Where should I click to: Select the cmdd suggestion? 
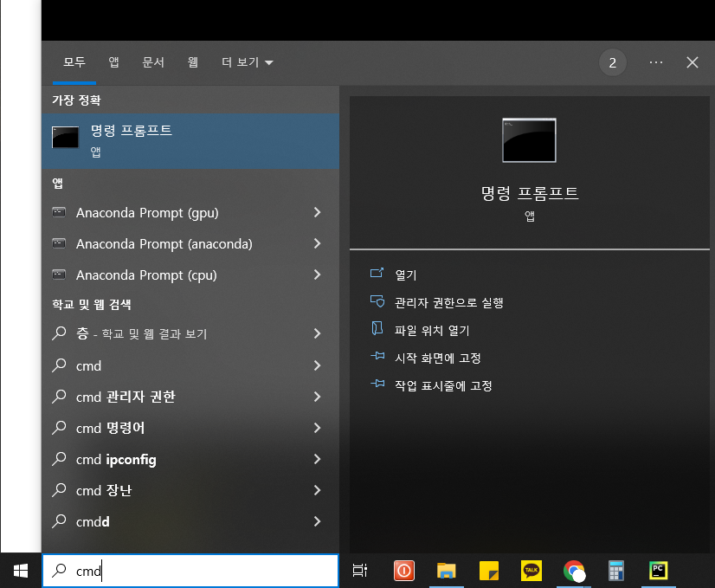coord(190,521)
